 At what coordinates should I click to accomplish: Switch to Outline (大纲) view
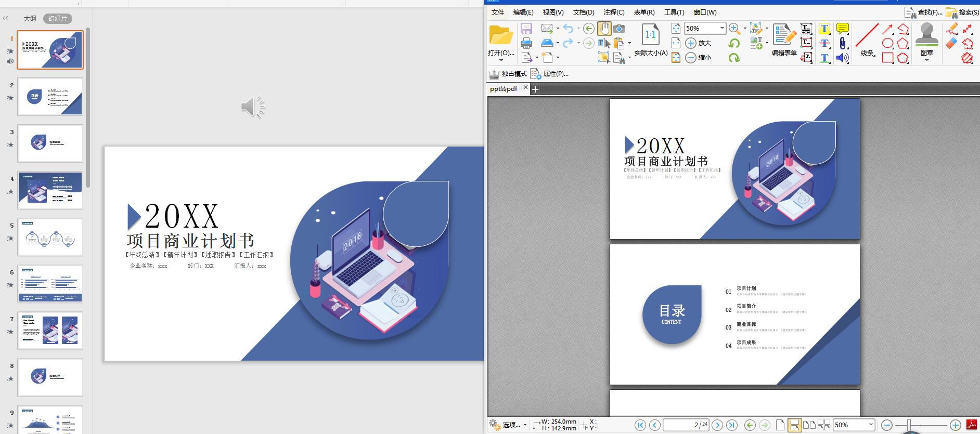(30, 18)
